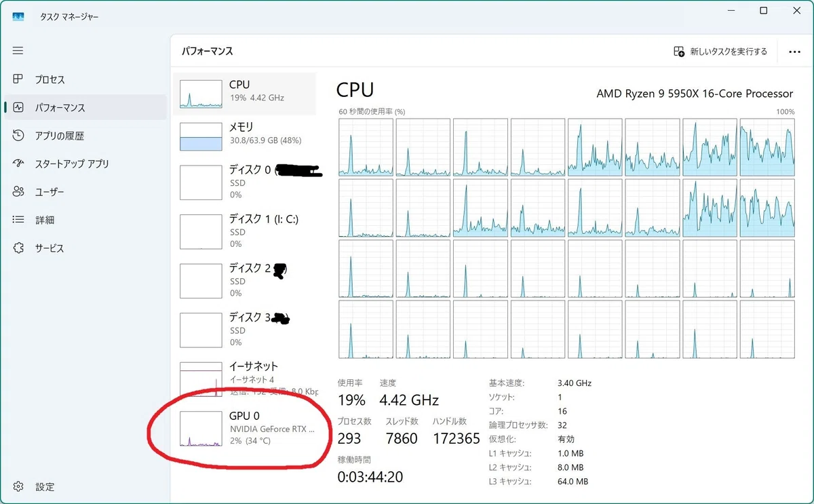
Task: Click the ユーザー sidebar label
Action: 50,192
